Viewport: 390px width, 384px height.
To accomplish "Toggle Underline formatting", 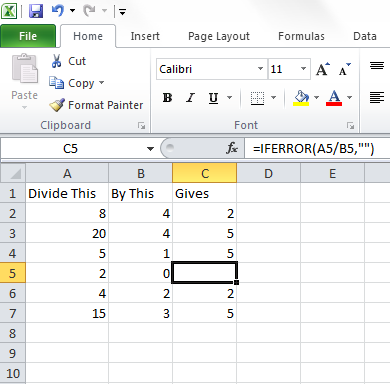I will coord(213,98).
